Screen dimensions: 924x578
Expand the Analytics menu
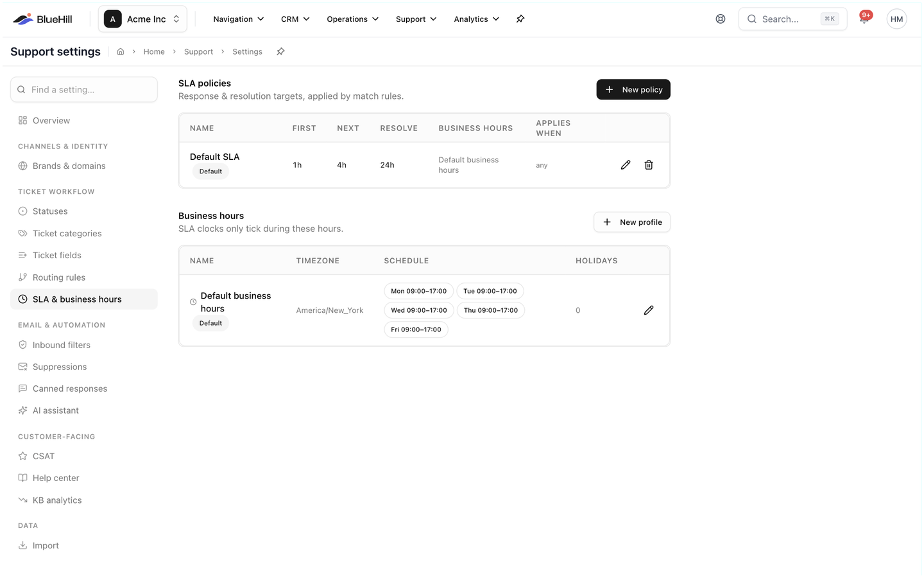(476, 19)
